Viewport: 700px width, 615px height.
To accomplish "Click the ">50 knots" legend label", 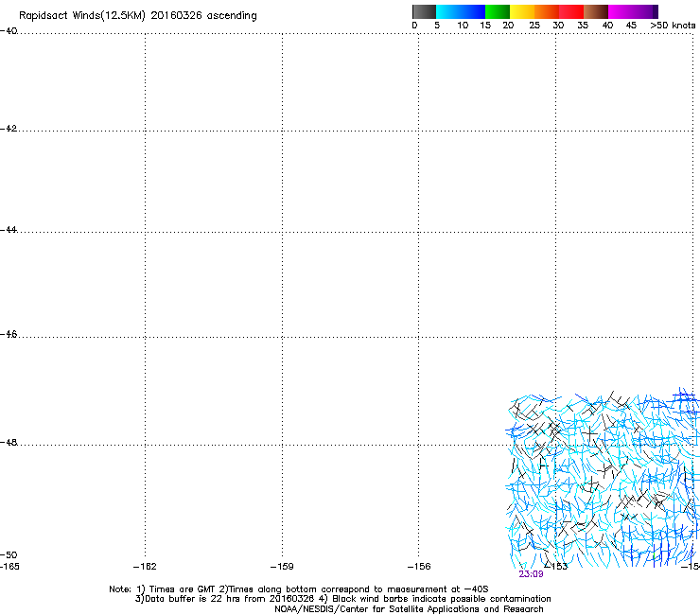I will point(673,26).
